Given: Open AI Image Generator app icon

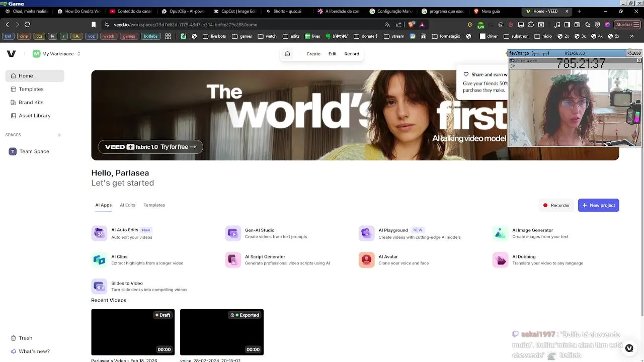Looking at the screenshot, I should 500,233.
